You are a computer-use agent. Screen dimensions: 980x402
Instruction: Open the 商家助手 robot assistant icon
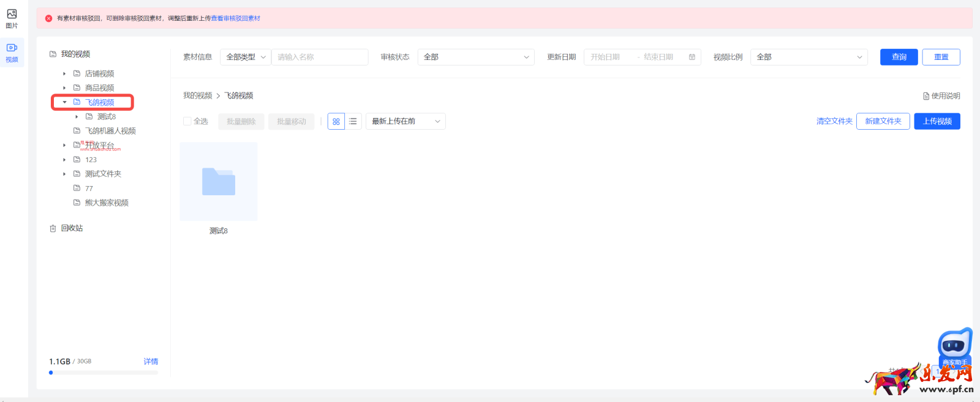click(954, 346)
